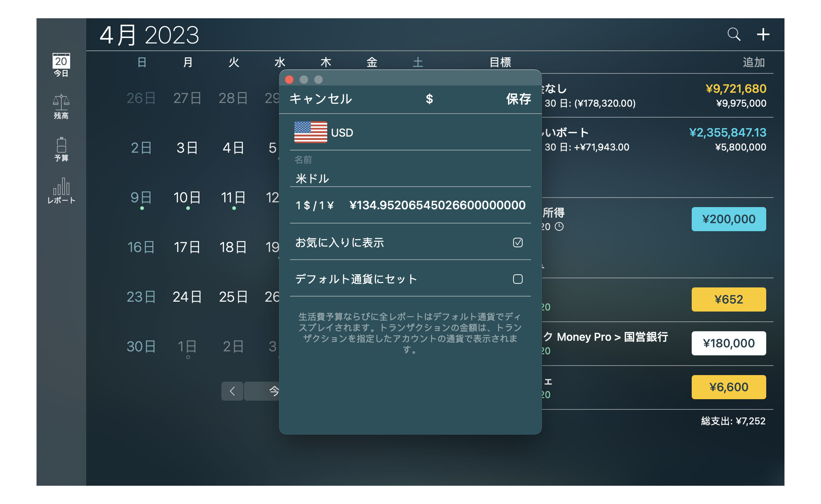
Task: Edit the exchange rate ¥134.95 field
Action: [438, 205]
